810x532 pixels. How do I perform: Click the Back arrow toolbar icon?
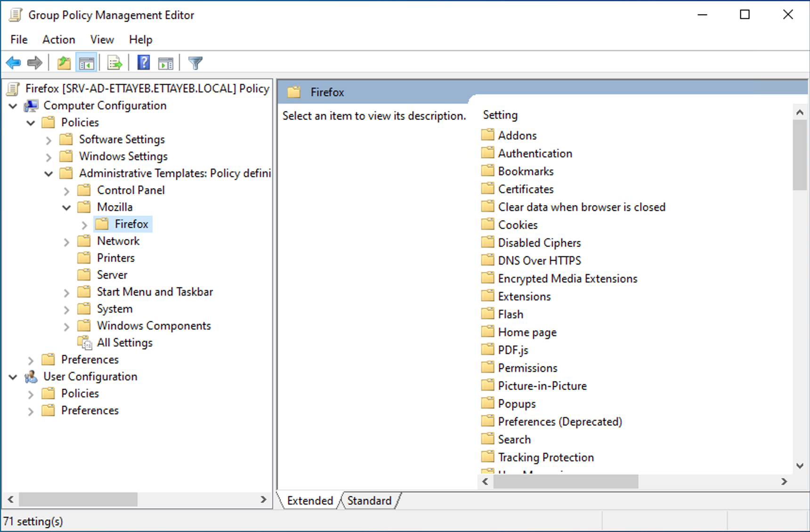click(13, 63)
